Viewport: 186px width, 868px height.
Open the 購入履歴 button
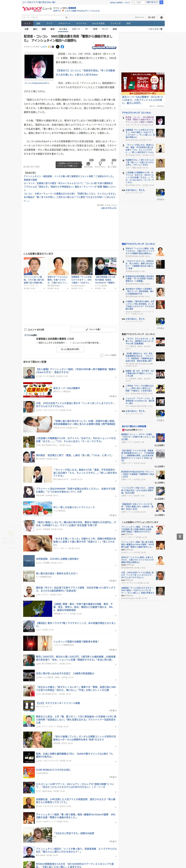[152, 17]
